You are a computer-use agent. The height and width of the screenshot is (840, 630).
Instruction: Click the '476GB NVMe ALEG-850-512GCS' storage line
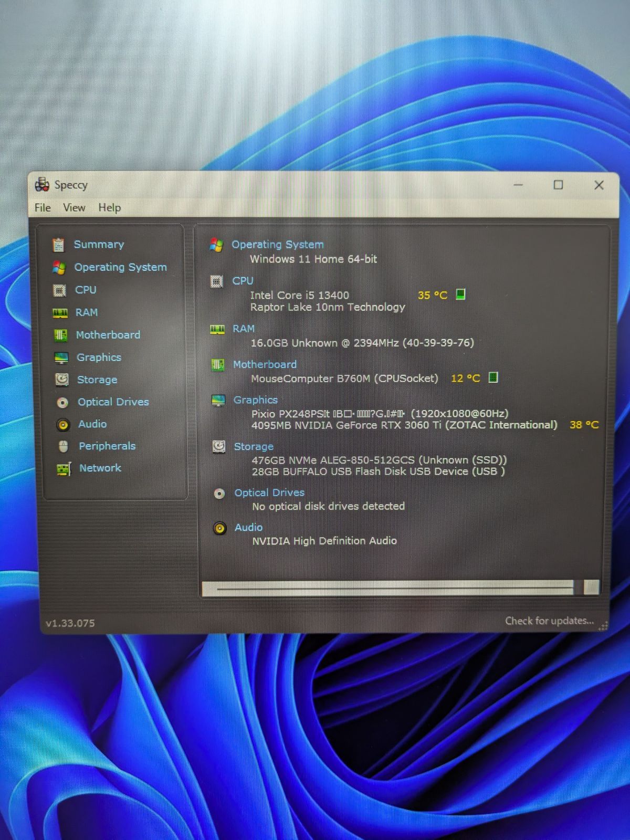pos(379,460)
